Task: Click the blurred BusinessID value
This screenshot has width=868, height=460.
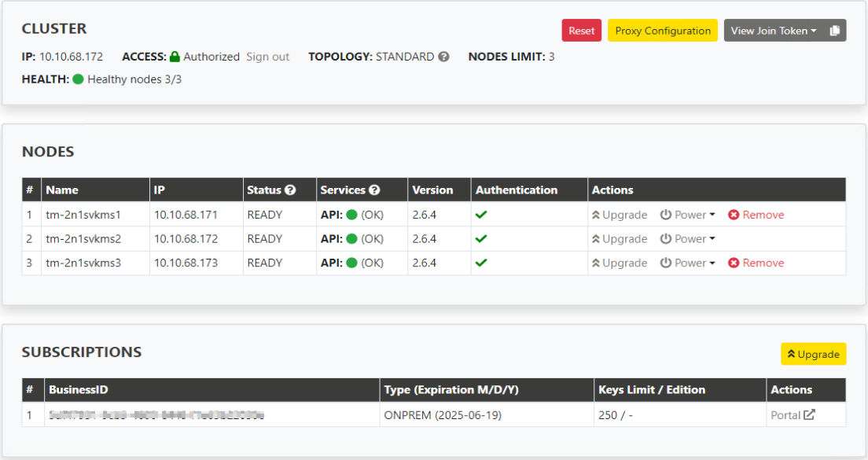Action: pyautogui.click(x=156, y=414)
